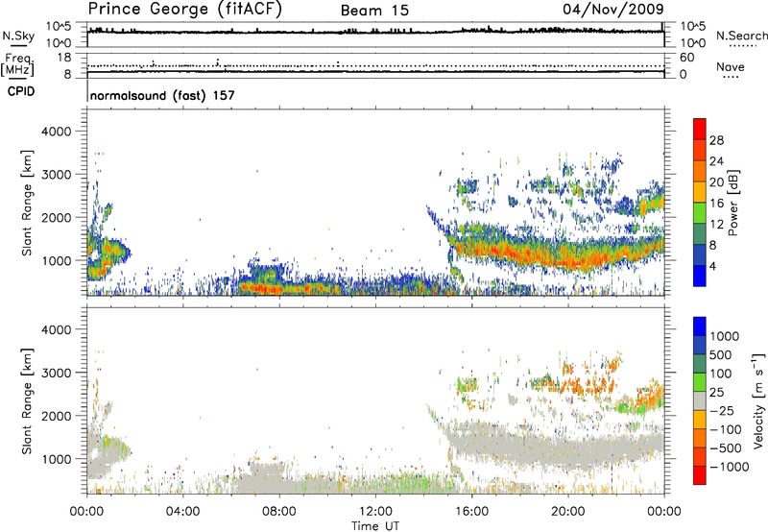Click the 'N.Search' legend label
Image resolution: width=768 pixels, height=532 pixels.
coord(742,36)
